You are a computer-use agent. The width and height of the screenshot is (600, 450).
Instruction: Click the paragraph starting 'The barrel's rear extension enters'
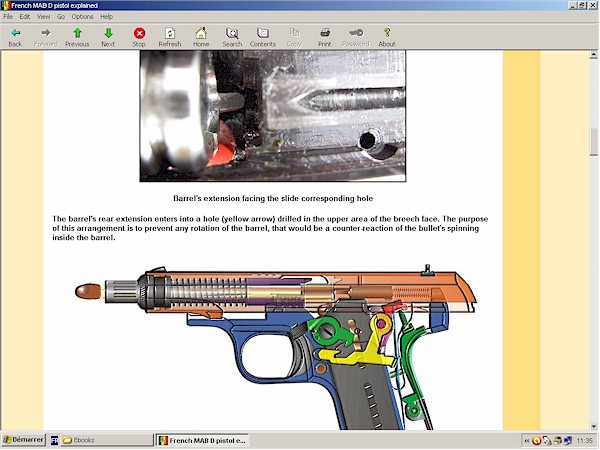pos(270,228)
